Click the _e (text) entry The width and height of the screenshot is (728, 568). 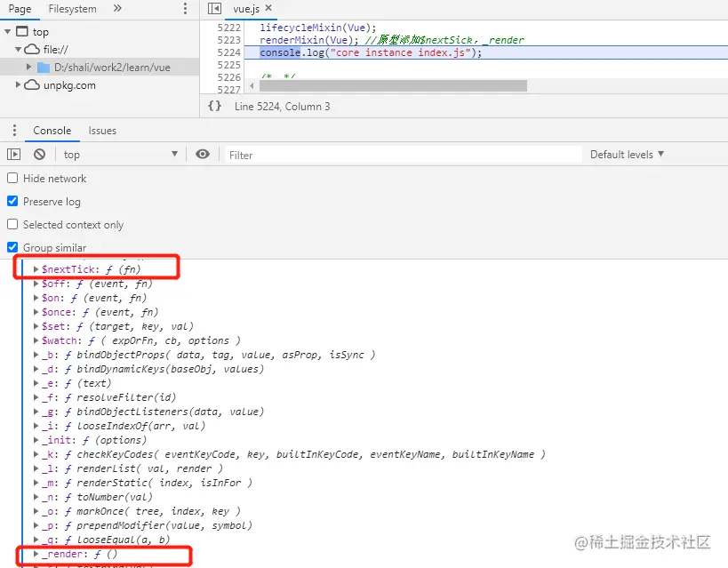(x=76, y=383)
